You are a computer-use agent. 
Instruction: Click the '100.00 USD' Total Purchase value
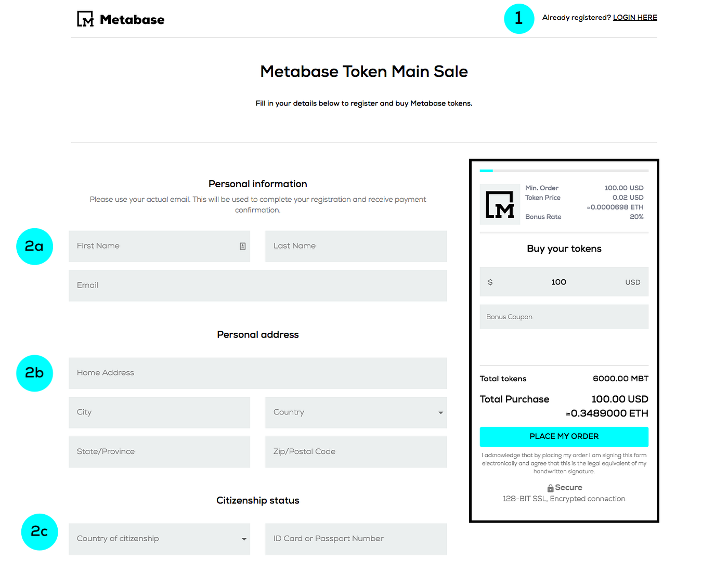[x=620, y=399]
